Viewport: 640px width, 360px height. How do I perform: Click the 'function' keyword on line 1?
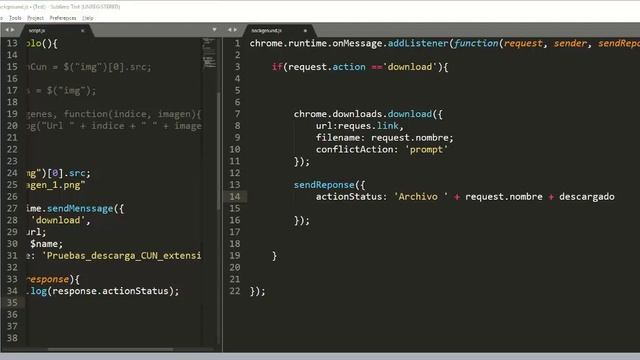[476, 43]
